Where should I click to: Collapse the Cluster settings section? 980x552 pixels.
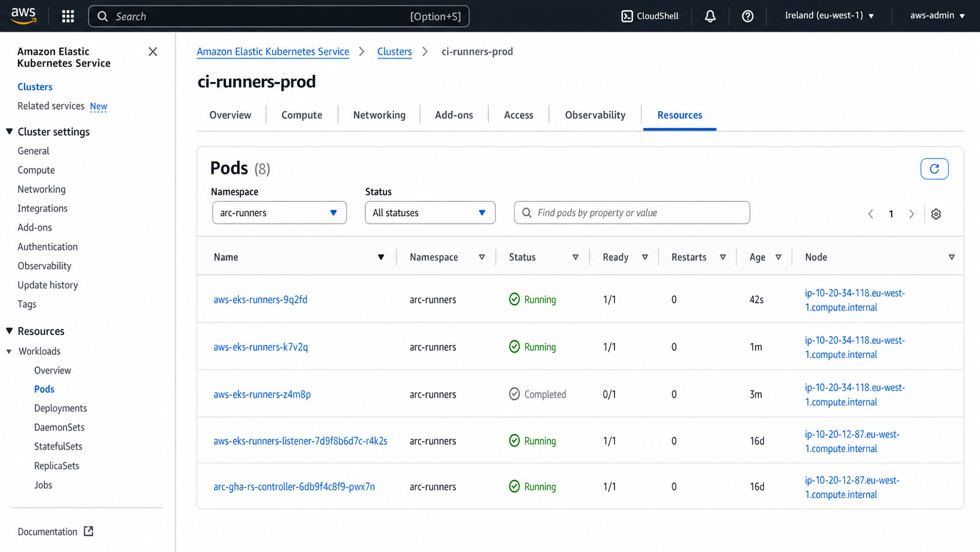[x=9, y=131]
